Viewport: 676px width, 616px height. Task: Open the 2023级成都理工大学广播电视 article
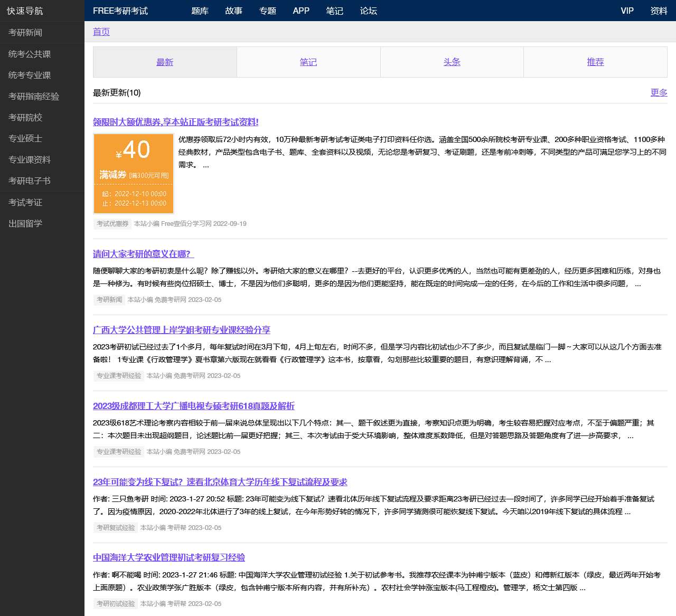pyautogui.click(x=194, y=406)
